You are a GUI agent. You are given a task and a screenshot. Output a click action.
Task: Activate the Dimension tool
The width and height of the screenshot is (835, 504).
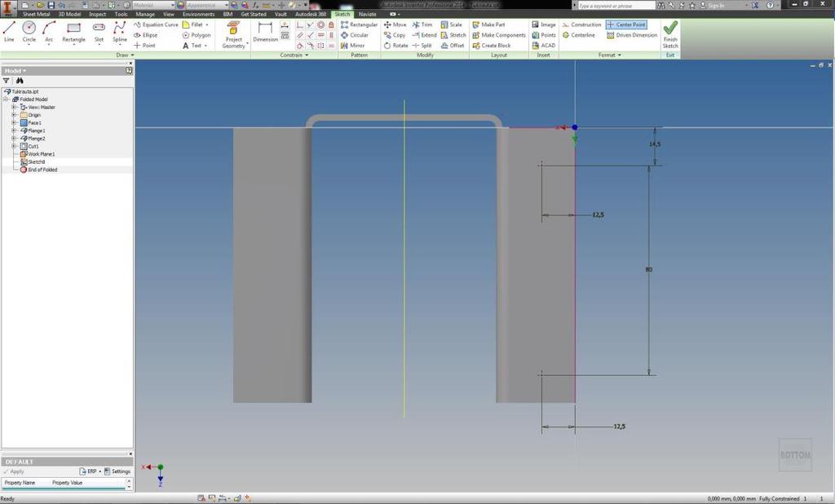pos(265,32)
